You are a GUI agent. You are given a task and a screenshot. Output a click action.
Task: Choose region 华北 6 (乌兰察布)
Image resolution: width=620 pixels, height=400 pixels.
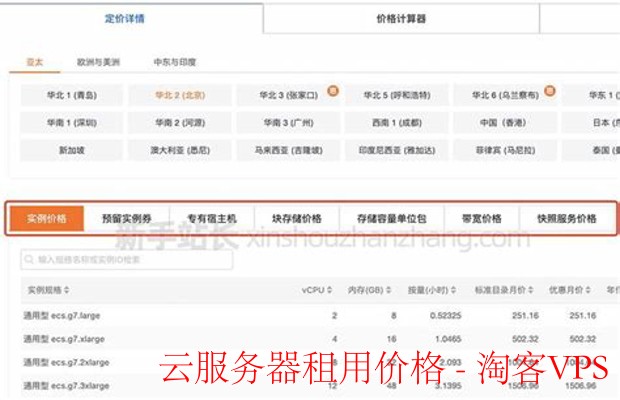tap(505, 95)
